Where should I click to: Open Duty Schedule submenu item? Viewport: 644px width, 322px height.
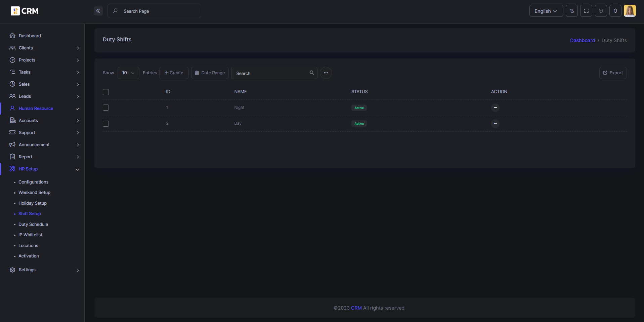coord(33,224)
